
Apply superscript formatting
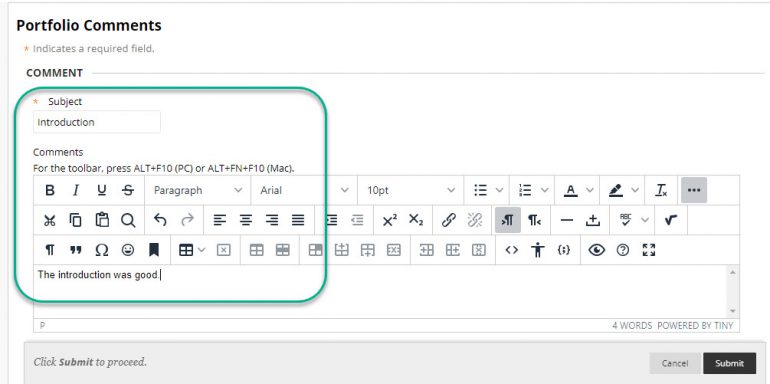390,220
